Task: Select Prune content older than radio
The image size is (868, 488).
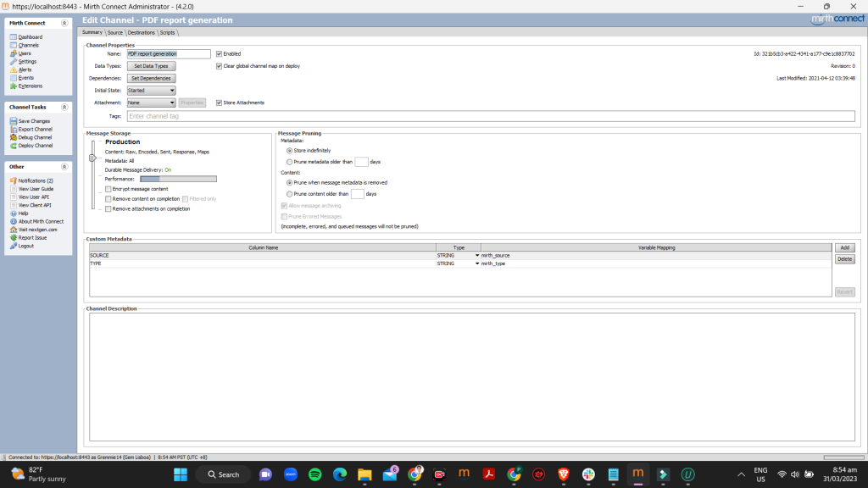Action: [x=290, y=194]
